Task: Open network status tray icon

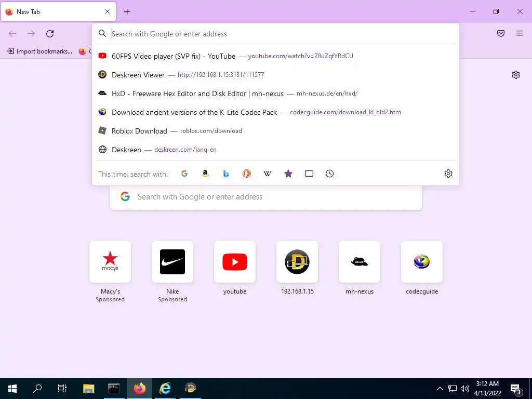Action: (453, 389)
